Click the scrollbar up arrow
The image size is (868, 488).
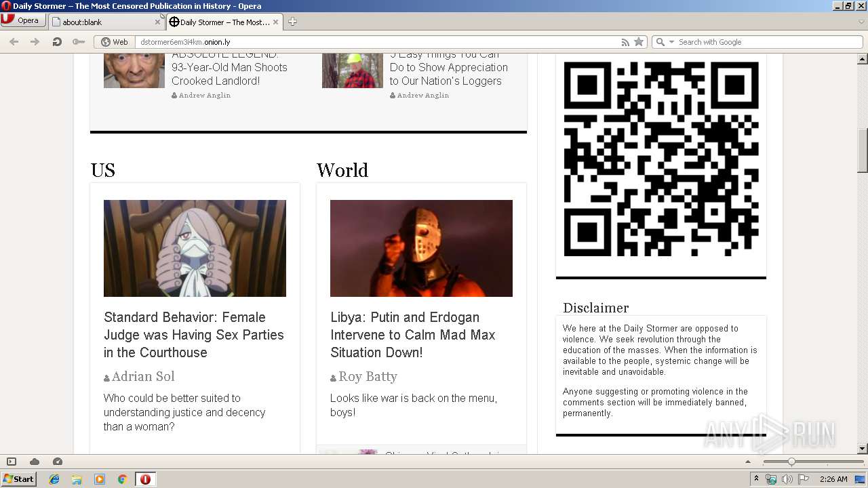(863, 59)
